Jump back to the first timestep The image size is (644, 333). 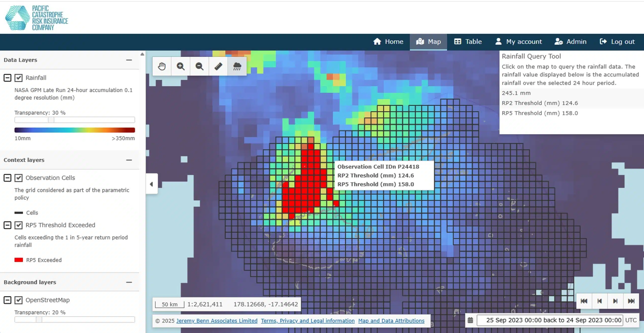point(584,301)
